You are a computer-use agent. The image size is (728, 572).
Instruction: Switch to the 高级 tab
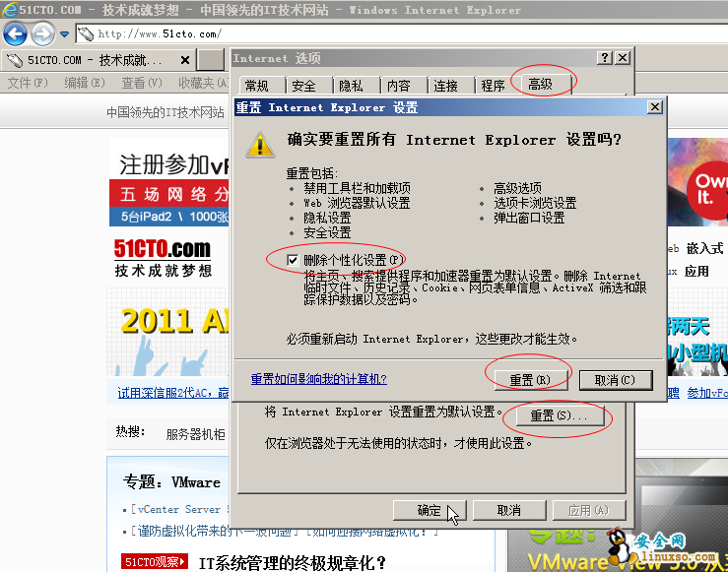click(546, 85)
